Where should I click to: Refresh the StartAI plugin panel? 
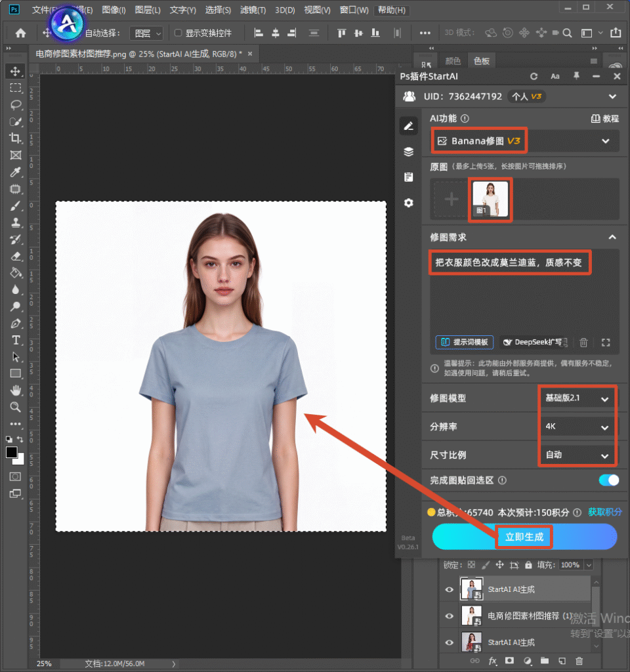click(534, 76)
